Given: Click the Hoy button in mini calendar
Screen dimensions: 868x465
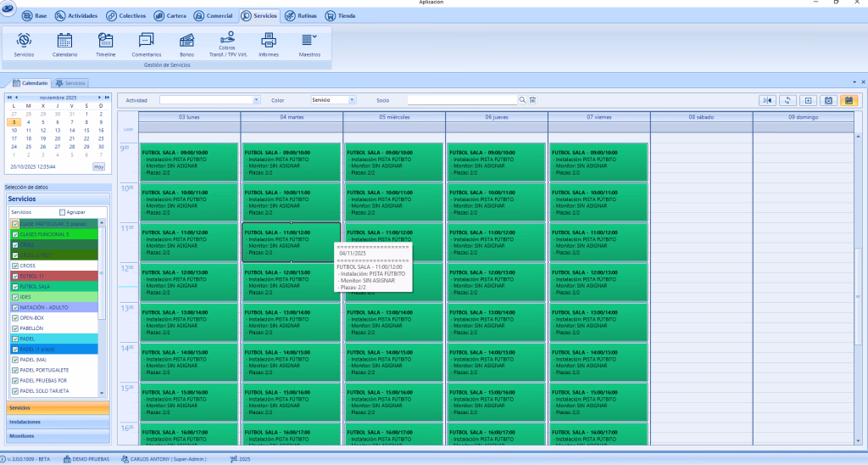Looking at the screenshot, I should coord(98,166).
